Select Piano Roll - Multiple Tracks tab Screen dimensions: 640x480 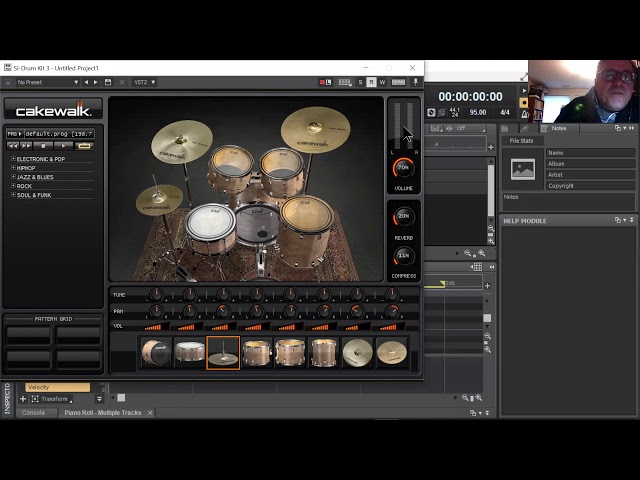(x=102, y=413)
